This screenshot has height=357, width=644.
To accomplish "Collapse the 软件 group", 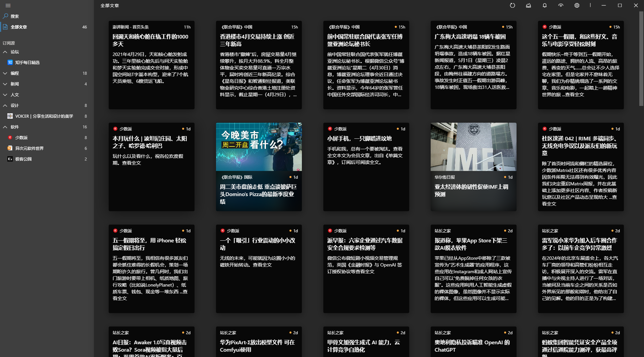I will [5, 127].
